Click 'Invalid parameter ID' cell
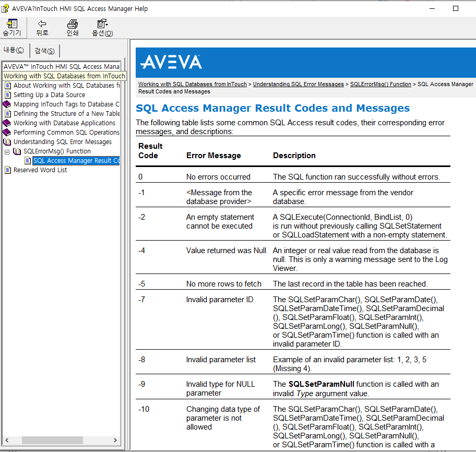 pyautogui.click(x=220, y=300)
